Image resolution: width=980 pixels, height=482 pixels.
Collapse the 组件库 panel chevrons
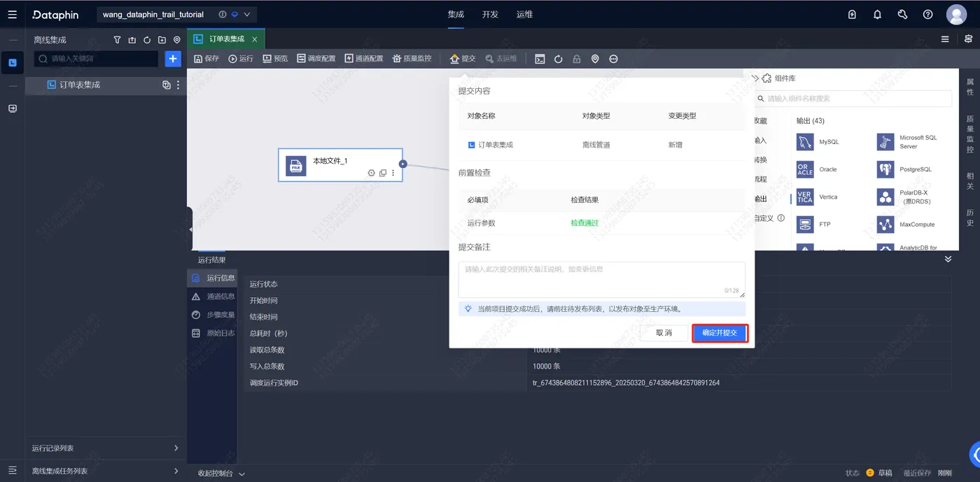(755, 78)
